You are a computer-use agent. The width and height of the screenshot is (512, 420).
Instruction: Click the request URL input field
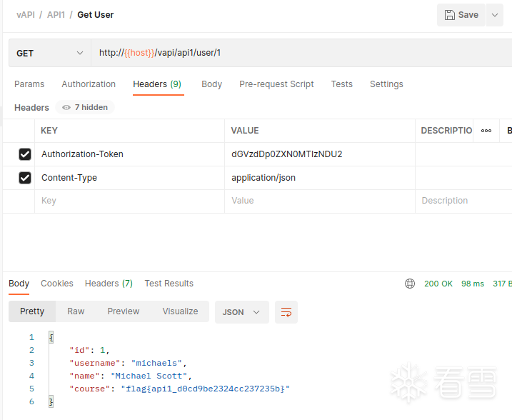(300, 53)
